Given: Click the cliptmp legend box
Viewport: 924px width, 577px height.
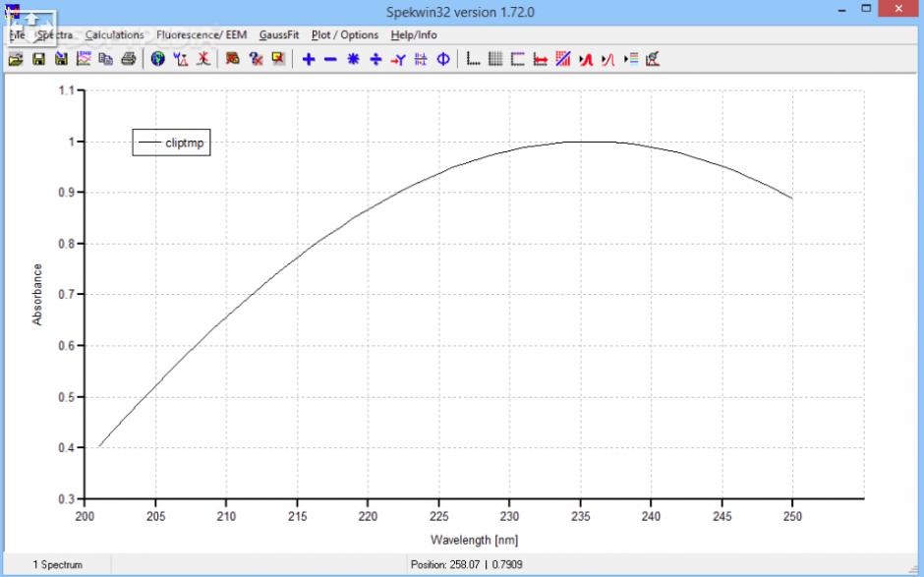Looking at the screenshot, I should (171, 143).
